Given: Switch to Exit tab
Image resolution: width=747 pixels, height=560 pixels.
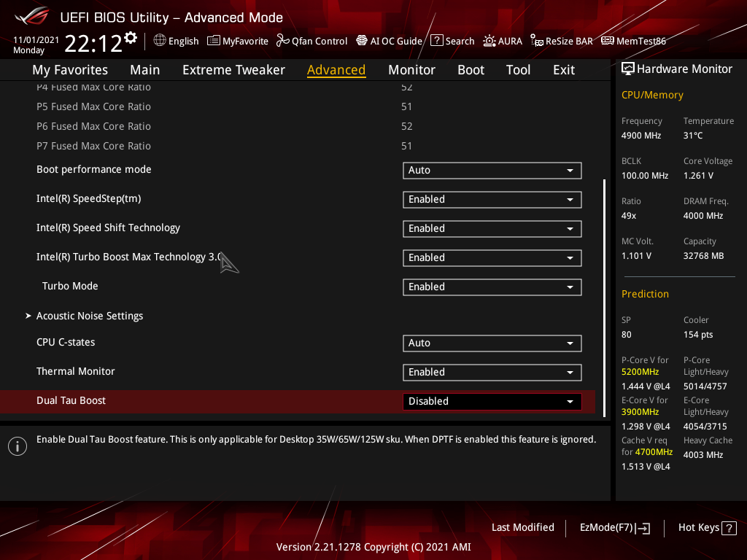Looking at the screenshot, I should click(564, 70).
